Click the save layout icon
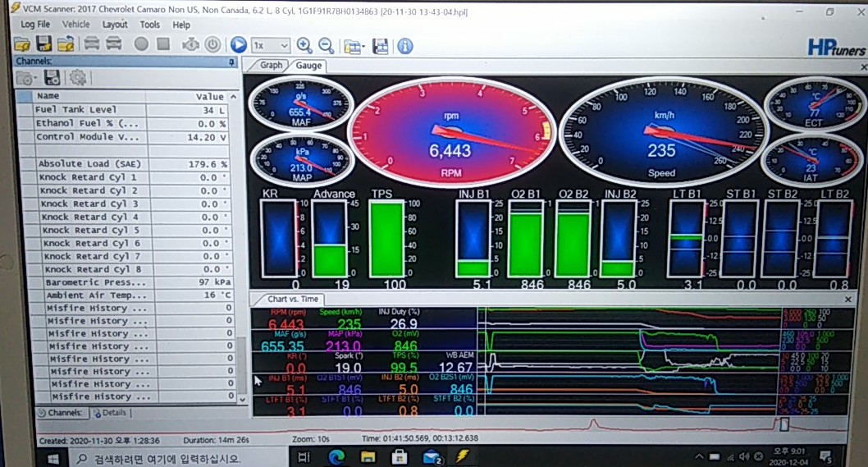Image resolution: width=868 pixels, height=467 pixels. pos(381,47)
